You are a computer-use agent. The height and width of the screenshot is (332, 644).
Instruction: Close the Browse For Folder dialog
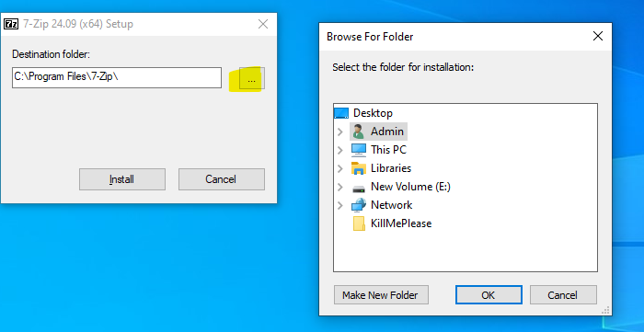[x=598, y=37]
